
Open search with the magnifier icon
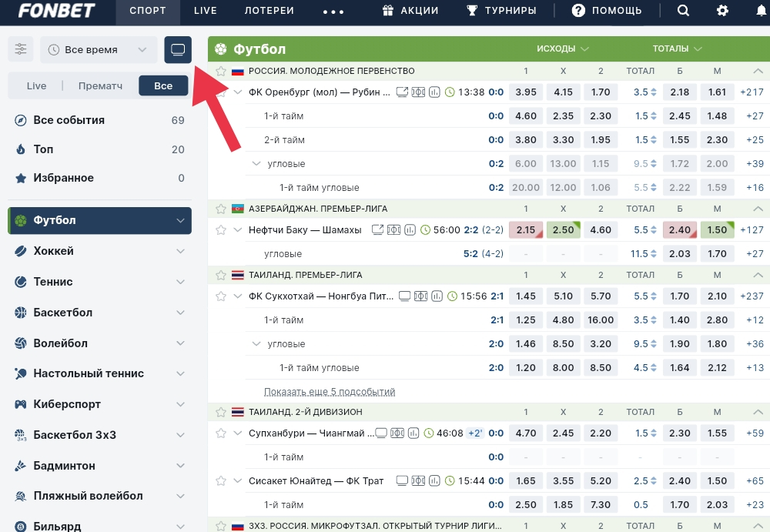pyautogui.click(x=683, y=11)
